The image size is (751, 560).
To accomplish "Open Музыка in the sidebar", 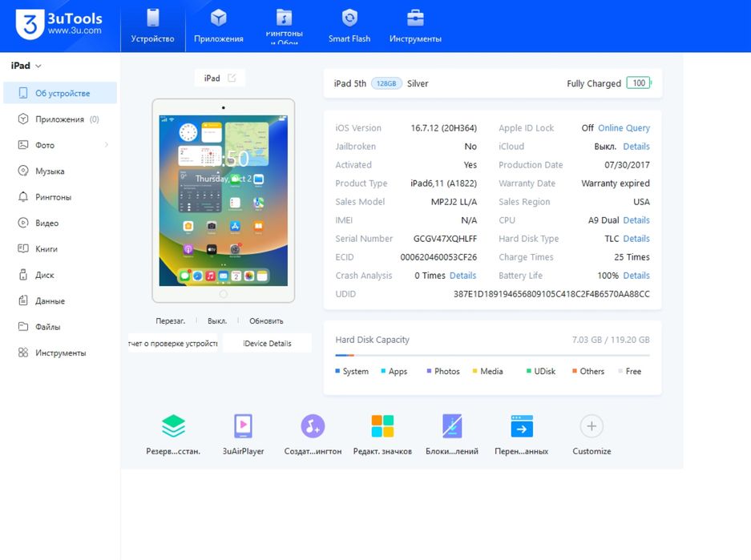I will coord(60,171).
